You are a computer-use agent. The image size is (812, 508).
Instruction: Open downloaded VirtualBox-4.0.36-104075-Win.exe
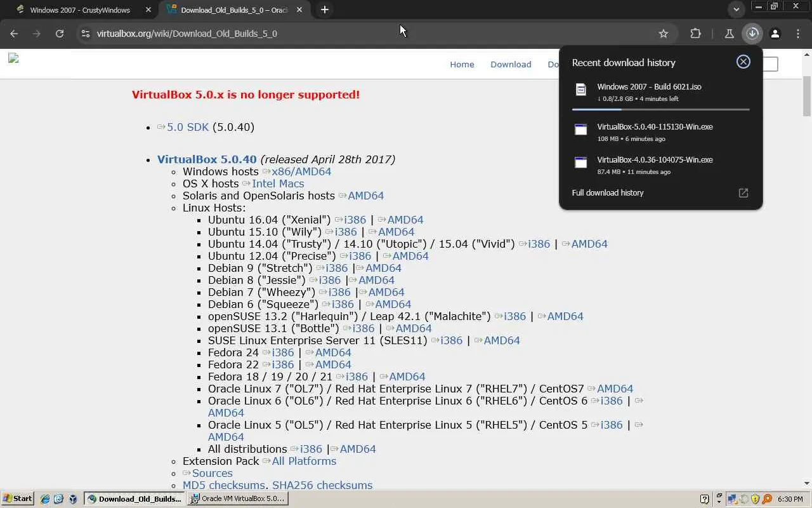(x=660, y=165)
